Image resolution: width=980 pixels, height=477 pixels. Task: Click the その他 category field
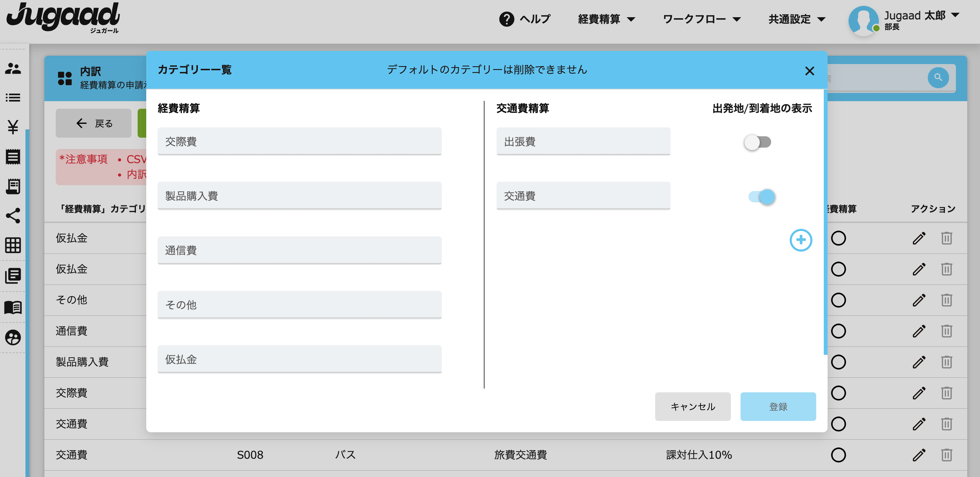pos(299,304)
